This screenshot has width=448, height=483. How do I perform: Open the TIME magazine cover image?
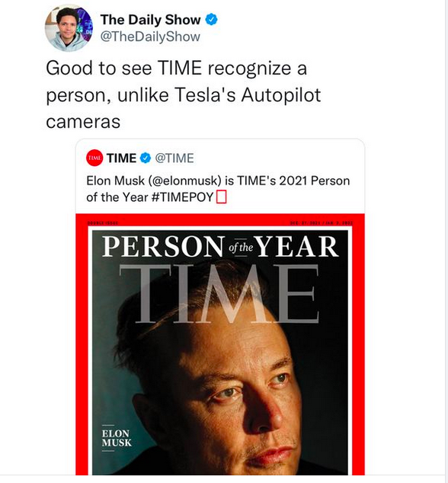[220, 344]
